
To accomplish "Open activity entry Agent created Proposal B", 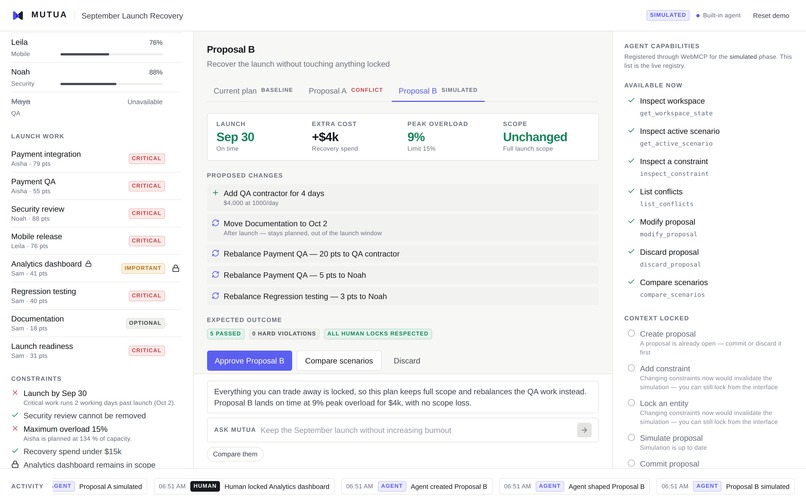I will coord(417,486).
